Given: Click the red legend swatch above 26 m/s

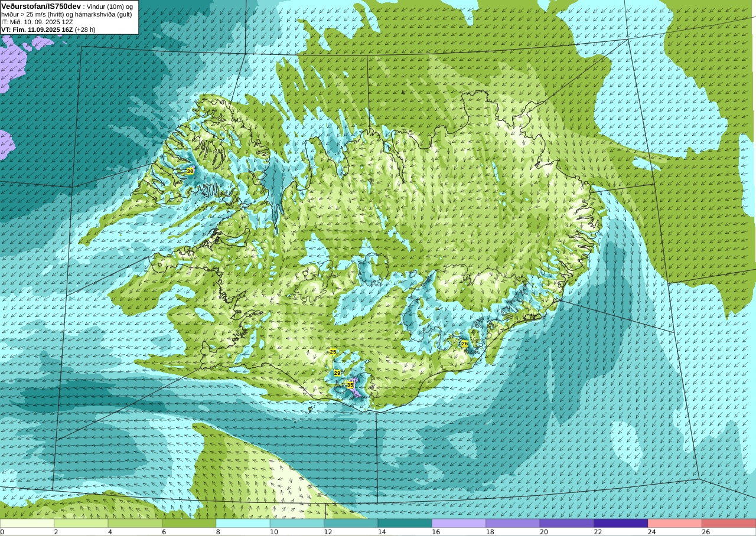Looking at the screenshot, I should click(729, 523).
